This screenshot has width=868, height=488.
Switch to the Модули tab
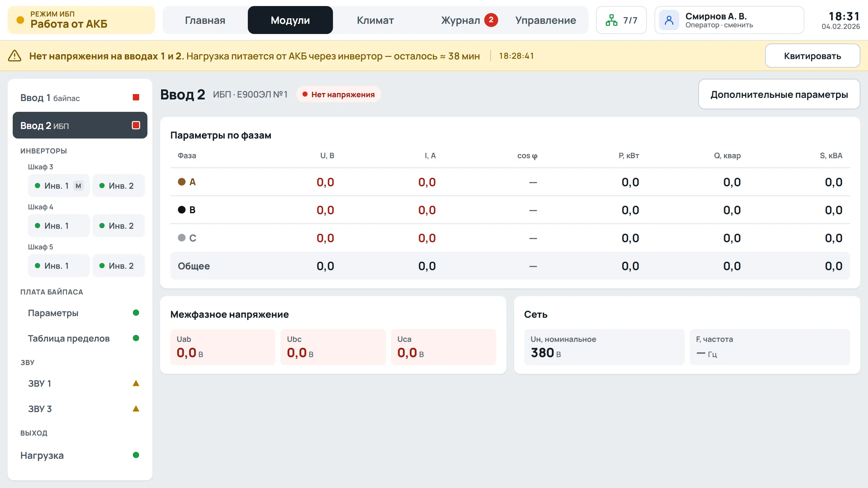pyautogui.click(x=290, y=20)
